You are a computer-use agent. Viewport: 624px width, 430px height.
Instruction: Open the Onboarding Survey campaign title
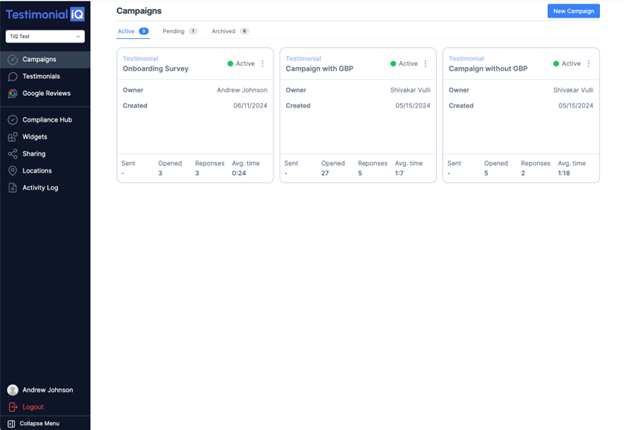point(156,69)
